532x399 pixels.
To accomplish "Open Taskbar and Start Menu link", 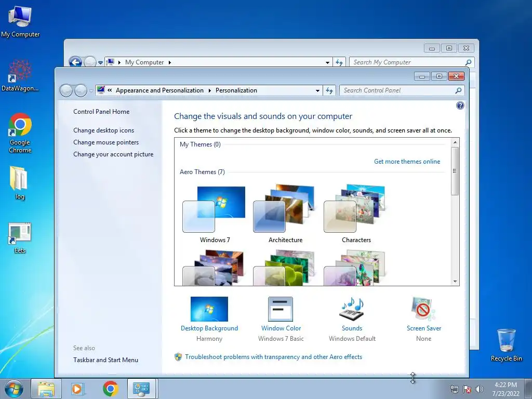I will [105, 360].
